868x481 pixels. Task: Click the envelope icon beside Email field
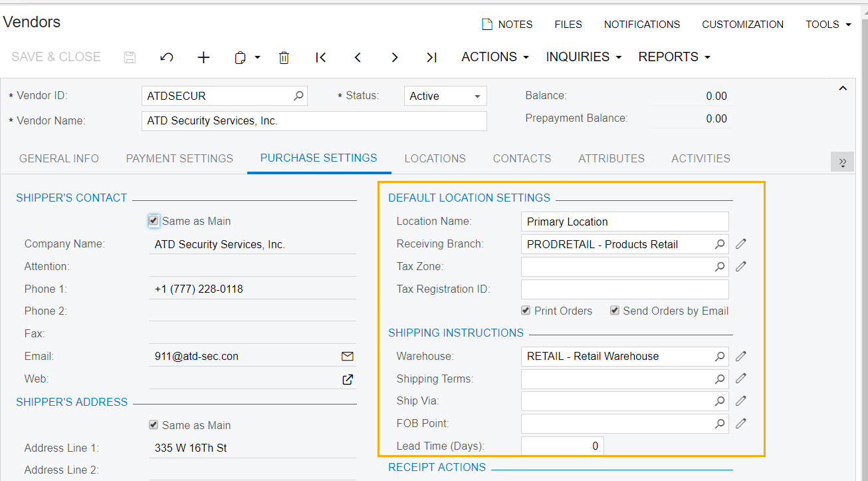[x=347, y=356]
